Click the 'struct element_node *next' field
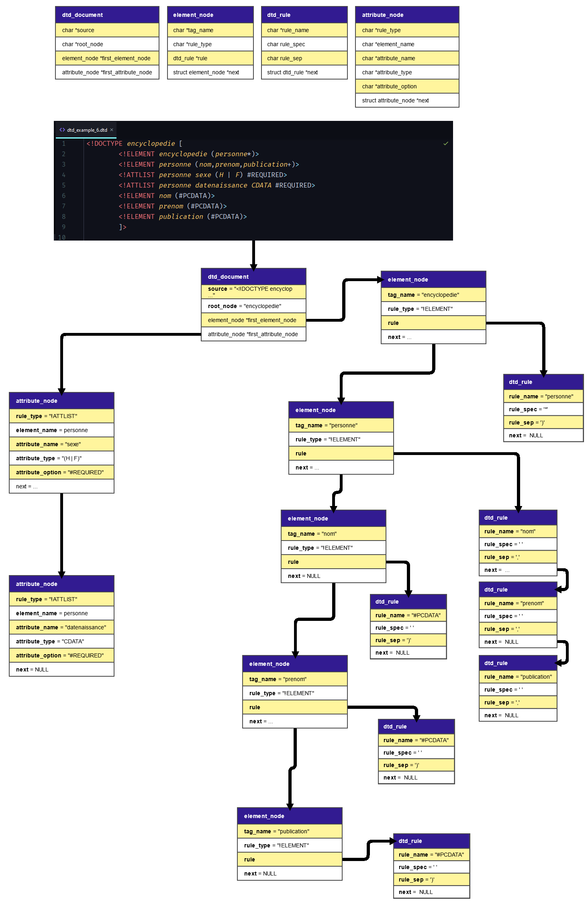The height and width of the screenshot is (904, 588). (210, 72)
